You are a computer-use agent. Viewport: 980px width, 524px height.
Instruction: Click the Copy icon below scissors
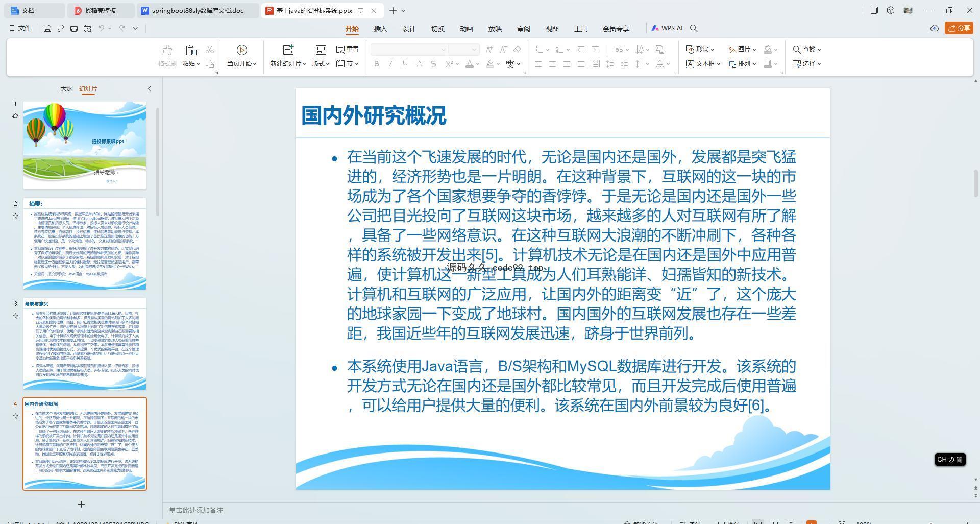[209, 64]
